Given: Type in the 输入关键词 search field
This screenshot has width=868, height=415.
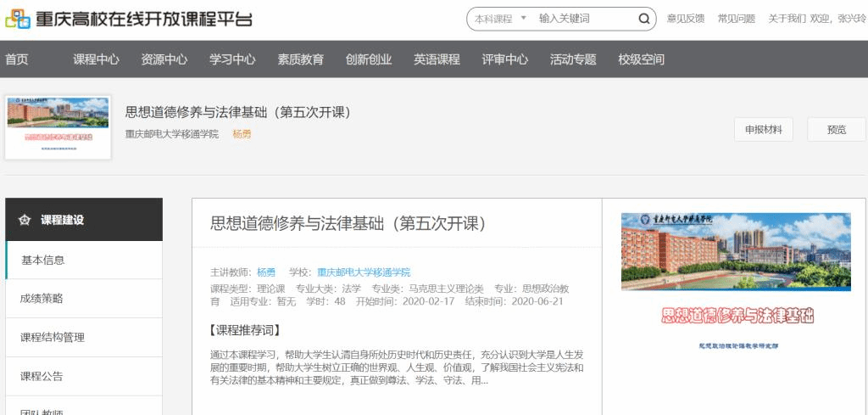Looking at the screenshot, I should 583,19.
